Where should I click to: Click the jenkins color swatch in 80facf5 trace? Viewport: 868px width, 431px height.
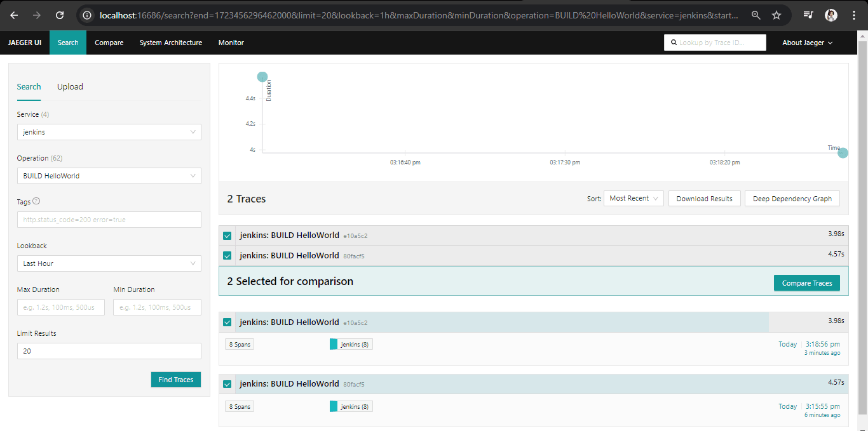[334, 406]
